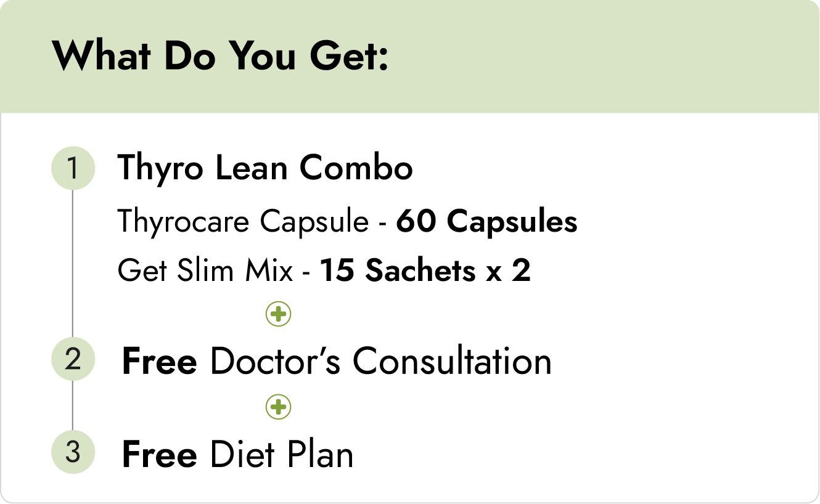Click the connector line between steps 2 and 3

(x=73, y=405)
